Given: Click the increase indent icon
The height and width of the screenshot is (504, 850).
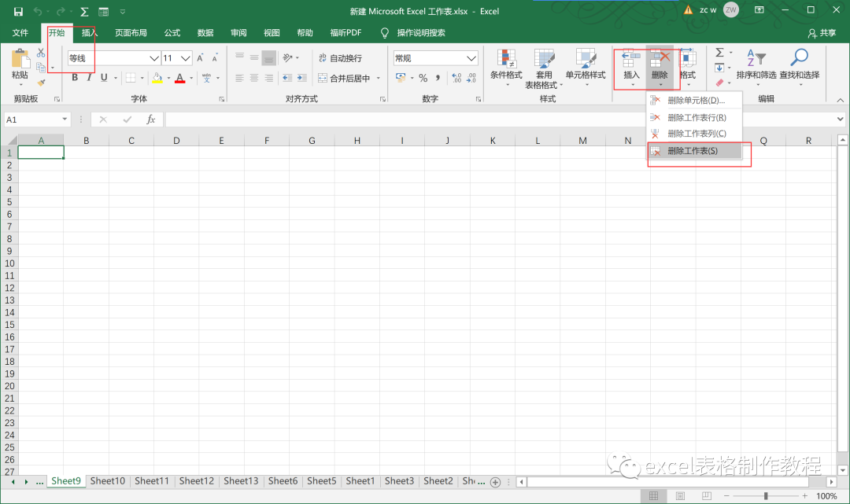Looking at the screenshot, I should click(302, 78).
